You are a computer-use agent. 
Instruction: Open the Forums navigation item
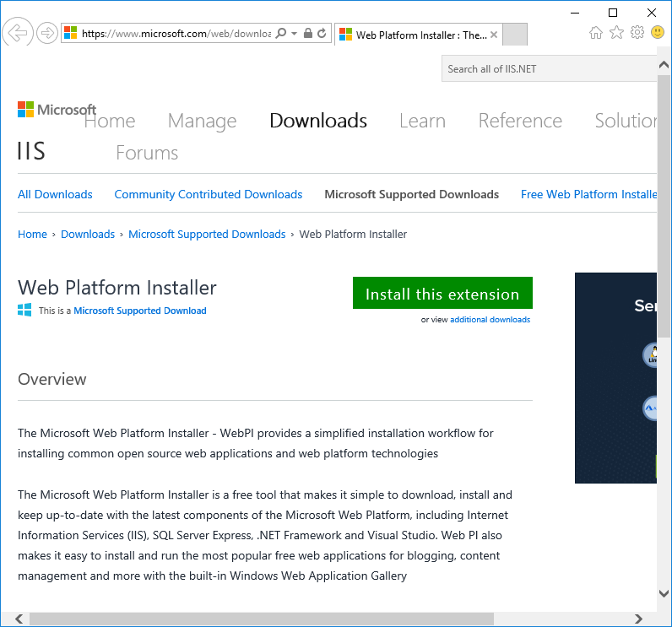147,153
